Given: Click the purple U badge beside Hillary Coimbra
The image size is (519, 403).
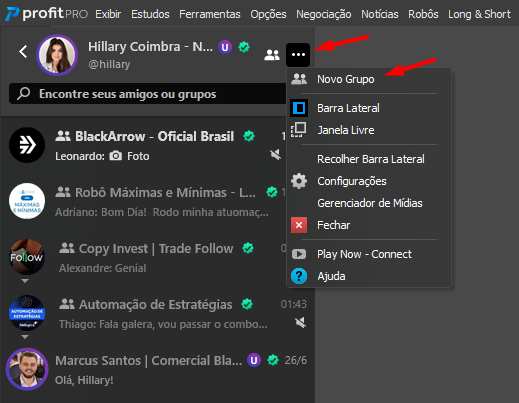Looking at the screenshot, I should 225,47.
